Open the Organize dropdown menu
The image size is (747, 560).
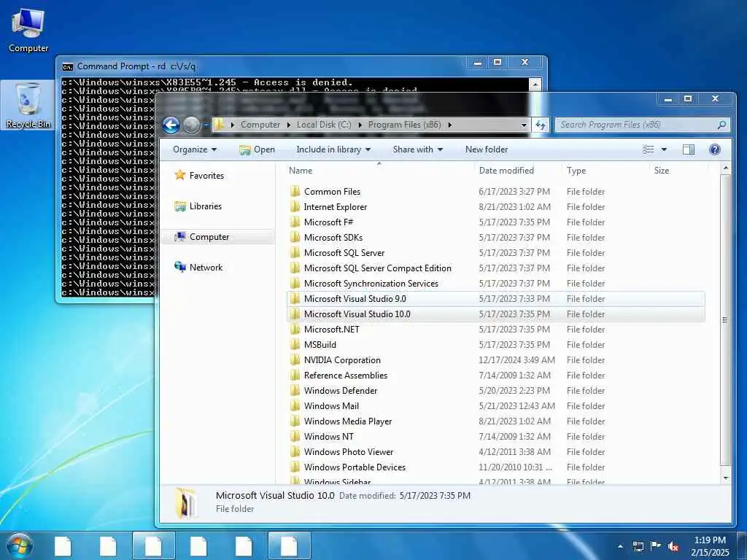coord(194,149)
